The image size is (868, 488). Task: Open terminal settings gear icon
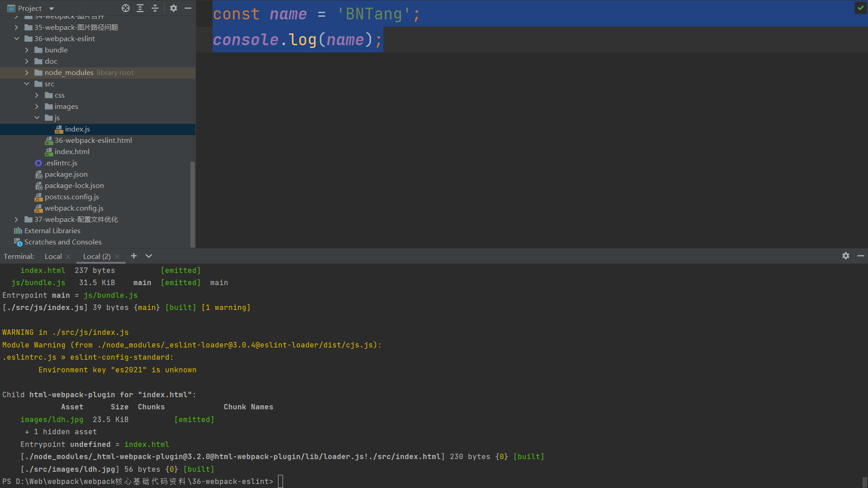846,256
